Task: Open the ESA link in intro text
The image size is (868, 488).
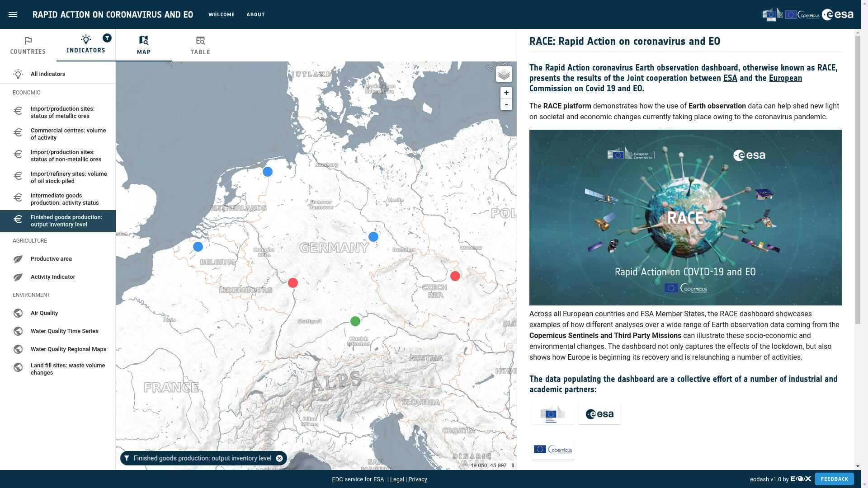Action: (730, 78)
